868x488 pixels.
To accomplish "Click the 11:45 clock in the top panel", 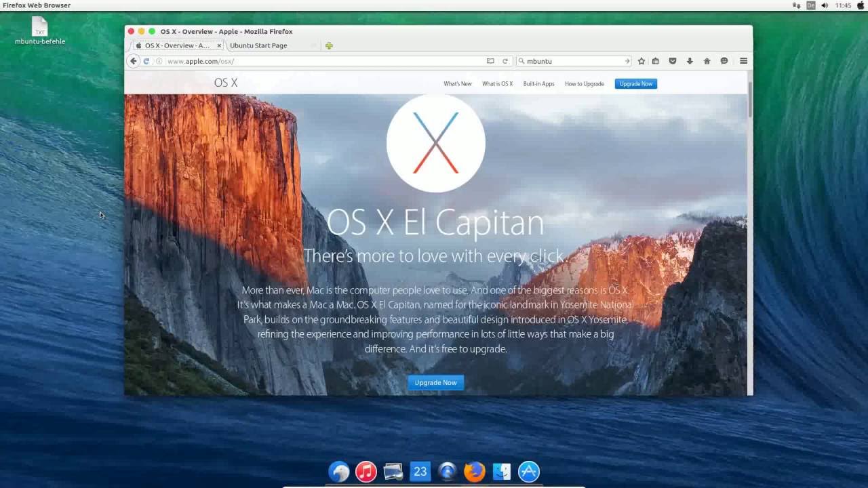I will pyautogui.click(x=844, y=5).
